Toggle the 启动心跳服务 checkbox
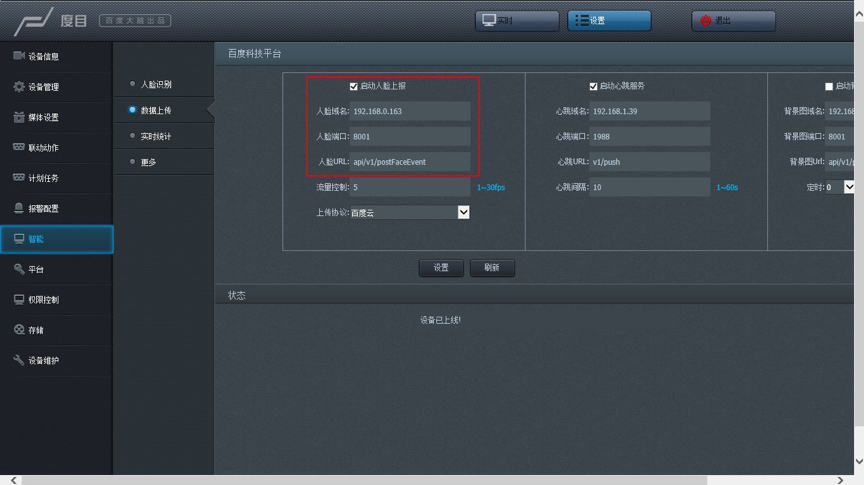The image size is (864, 485). [593, 87]
